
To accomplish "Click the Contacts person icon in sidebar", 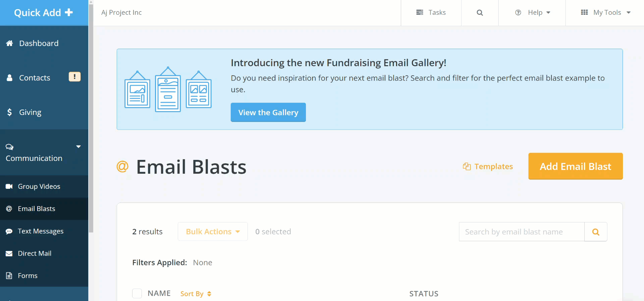I will [9, 78].
